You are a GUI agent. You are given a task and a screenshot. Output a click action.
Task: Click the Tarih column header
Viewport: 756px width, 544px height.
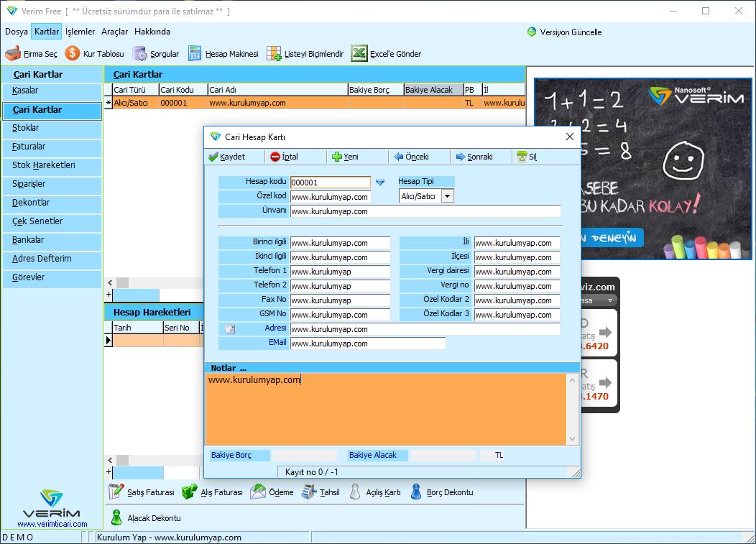tap(138, 328)
